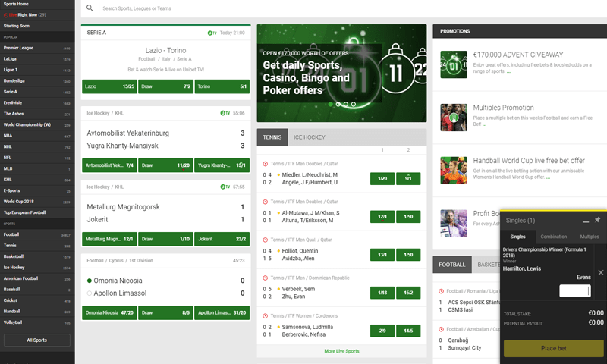Screen dimensions: 607x364
Task: Select the last banner carousel dot
Action: click(352, 104)
